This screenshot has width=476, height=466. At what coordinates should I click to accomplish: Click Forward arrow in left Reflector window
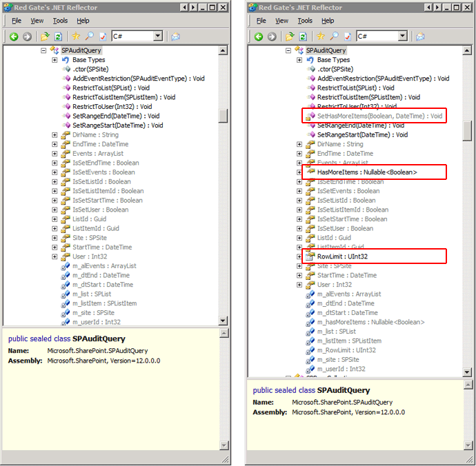(27, 37)
